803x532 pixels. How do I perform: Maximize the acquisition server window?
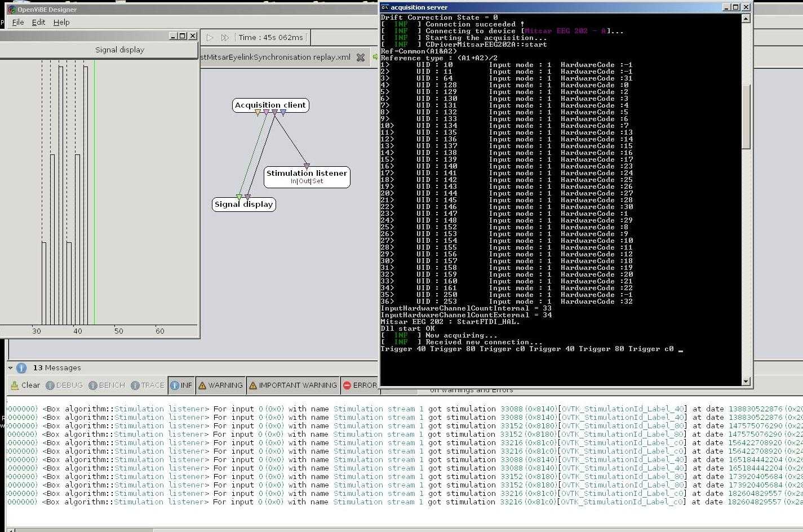pos(736,7)
